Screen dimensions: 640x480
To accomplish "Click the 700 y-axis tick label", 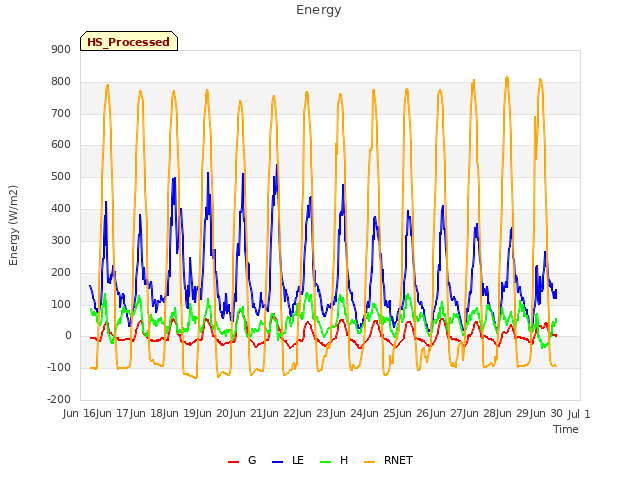I will click(x=61, y=113).
